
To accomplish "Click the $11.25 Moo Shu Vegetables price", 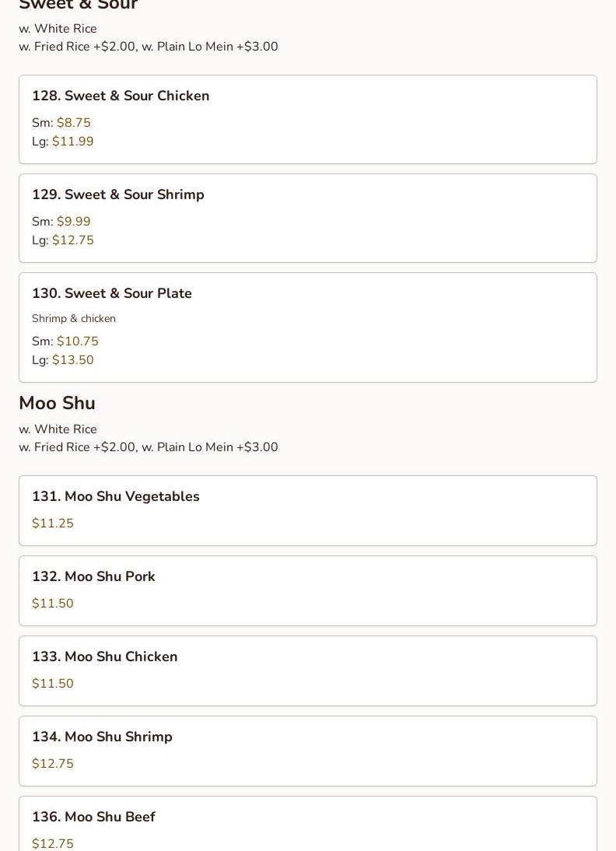I will coord(53,524).
